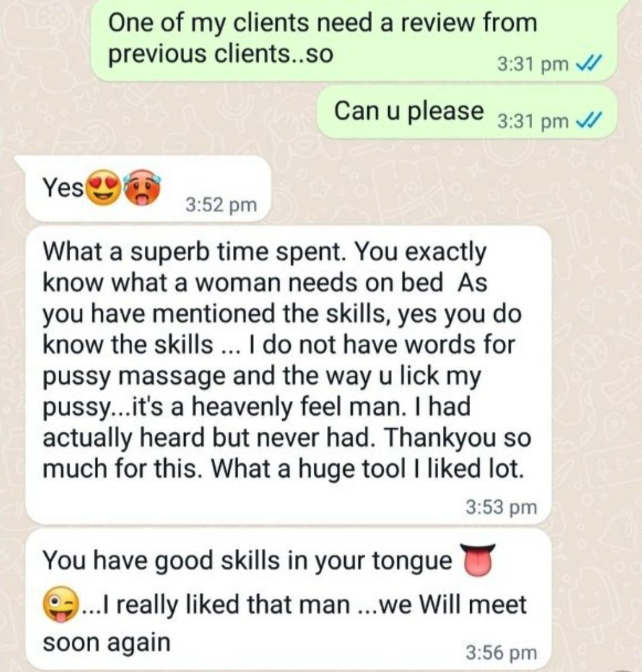Viewport: 642px width, 672px height.
Task: Select the "One of my clients need a review" bubble
Action: (x=354, y=40)
